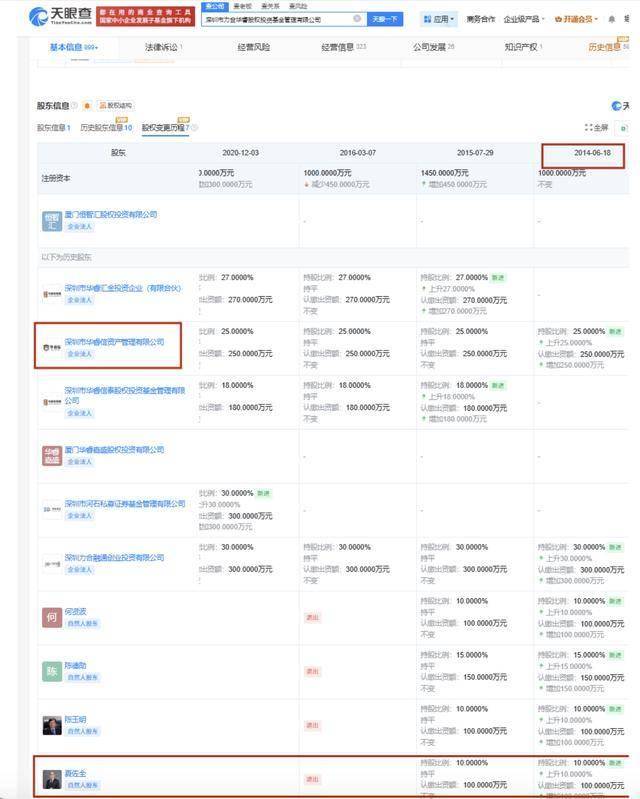
Task: Switch to the 经营信息 tab
Action: [x=343, y=47]
